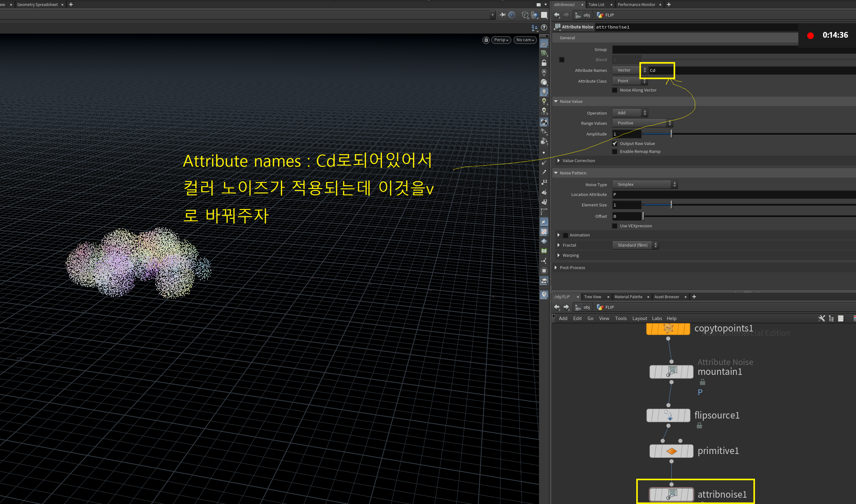Click the lock viewport icon in display toolbar
The width and height of the screenshot is (856, 504).
(x=544, y=63)
